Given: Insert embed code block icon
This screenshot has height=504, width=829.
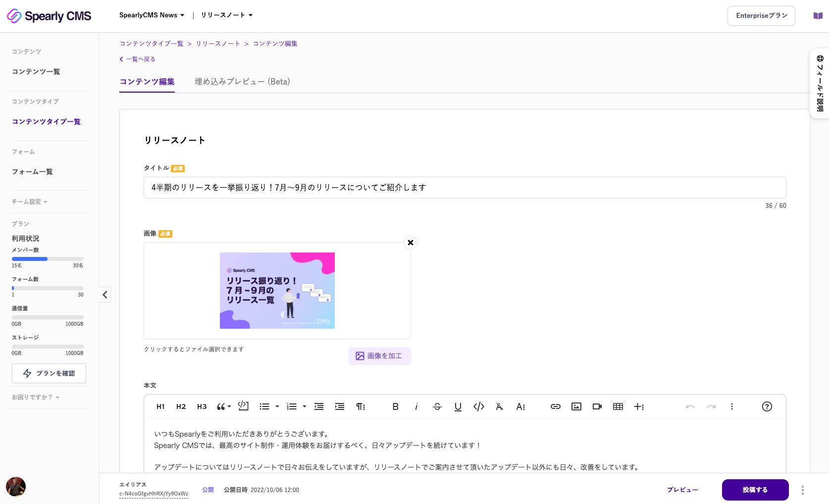Looking at the screenshot, I should coord(243,406).
